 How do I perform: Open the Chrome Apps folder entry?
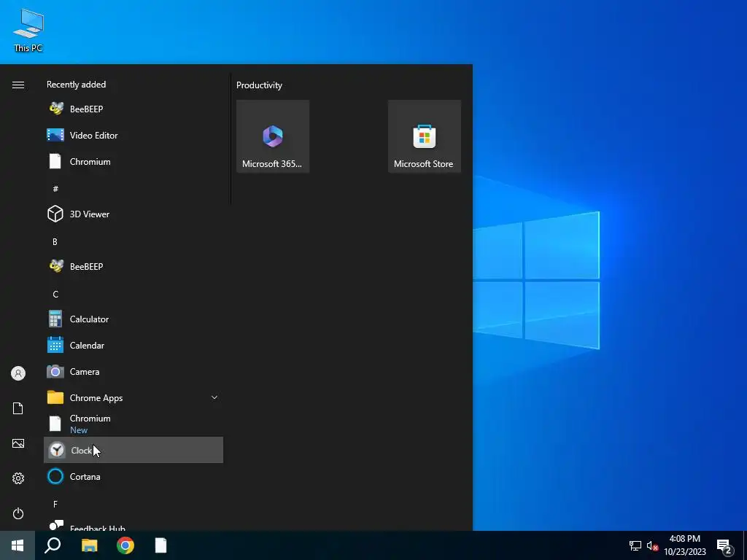coord(133,397)
